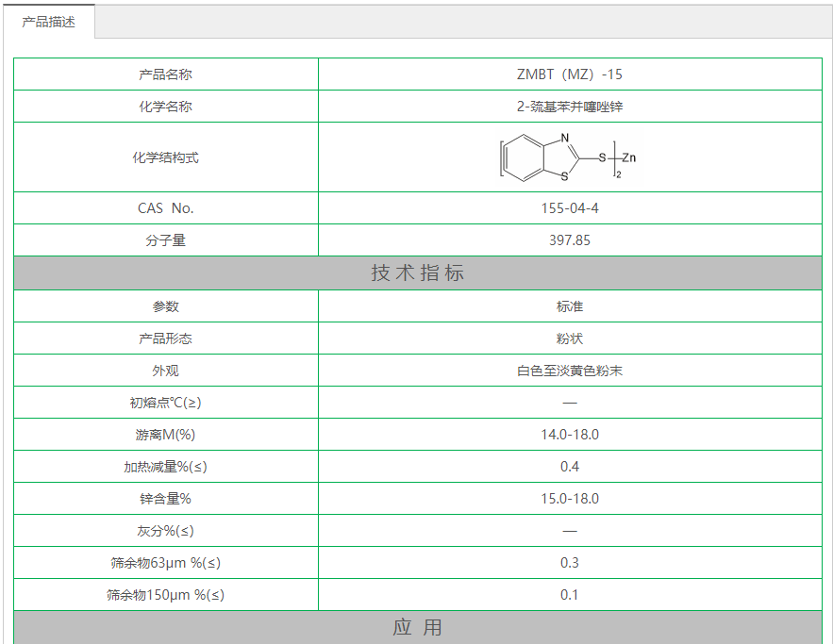Image resolution: width=833 pixels, height=644 pixels.
Task: Click the 筛余物150μm value 0.1
Action: coord(569,595)
